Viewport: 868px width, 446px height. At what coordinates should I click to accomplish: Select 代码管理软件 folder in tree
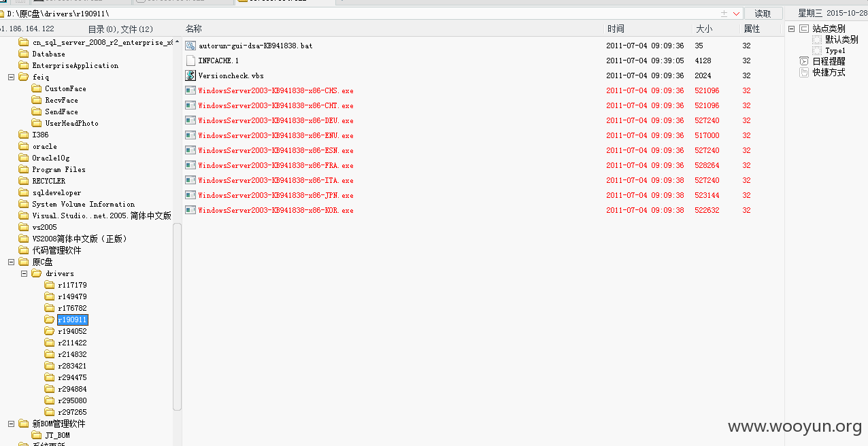click(56, 250)
